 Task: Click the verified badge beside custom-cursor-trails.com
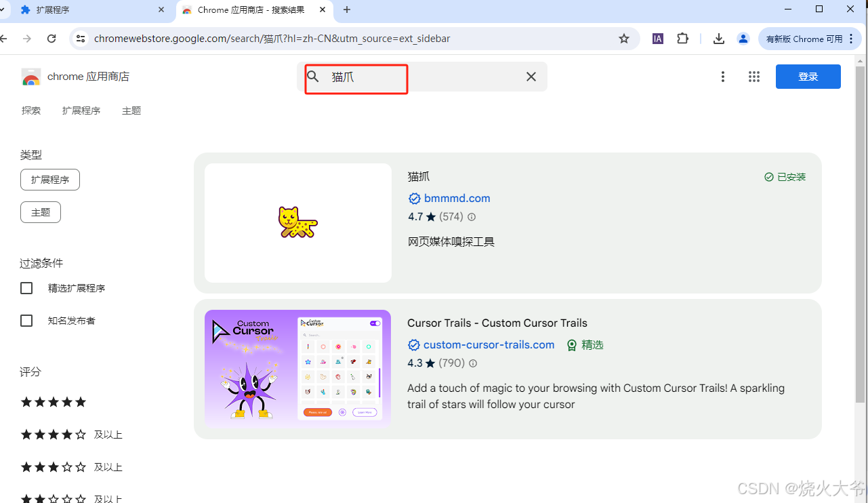coord(414,345)
